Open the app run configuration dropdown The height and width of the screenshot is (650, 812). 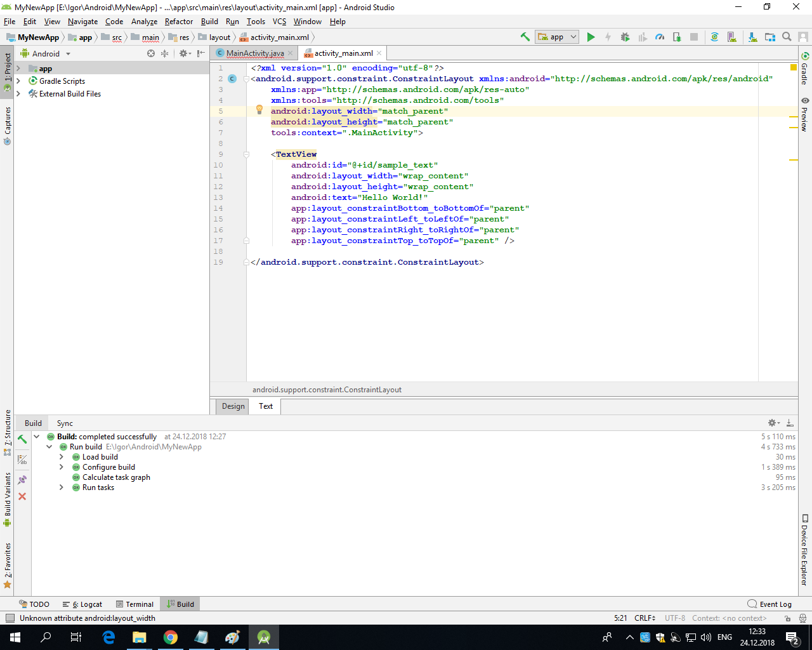tap(557, 37)
